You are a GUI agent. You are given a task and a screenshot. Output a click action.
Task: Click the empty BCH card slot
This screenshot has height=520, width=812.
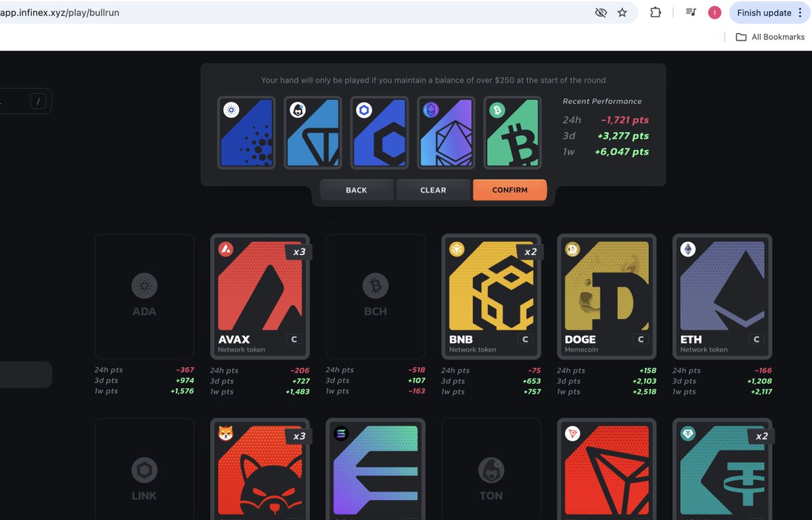376,296
